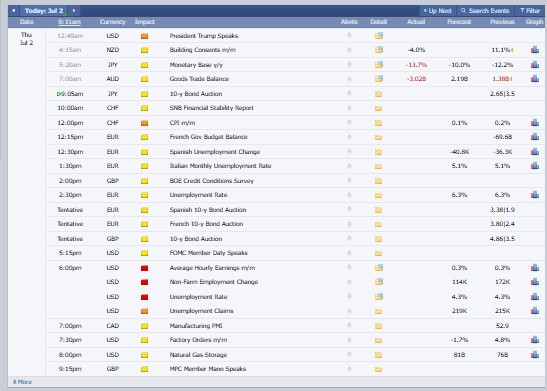
Task: Open detail folder for CPI m/m
Action: (378, 123)
